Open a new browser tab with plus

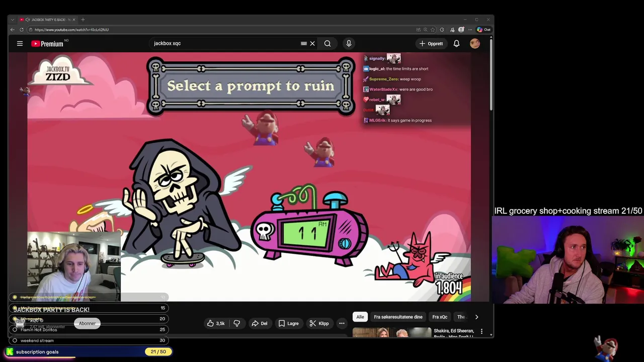click(x=83, y=20)
